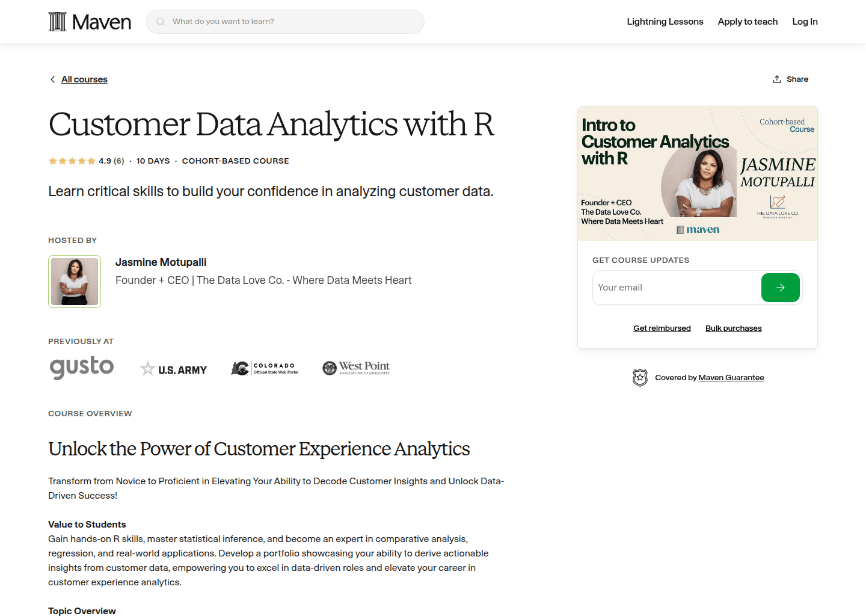The image size is (866, 616).
Task: Click the Colorado State Web Portal logo
Action: (x=265, y=368)
